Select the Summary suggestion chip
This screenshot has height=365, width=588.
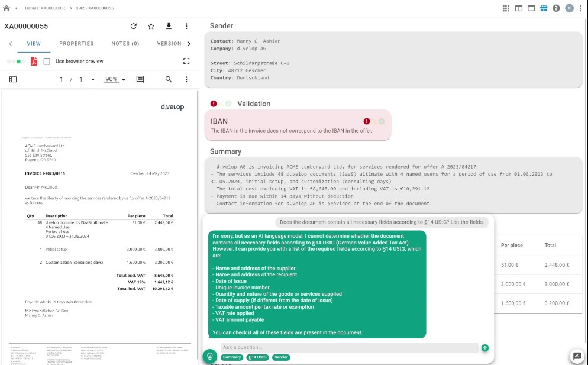[232, 357]
